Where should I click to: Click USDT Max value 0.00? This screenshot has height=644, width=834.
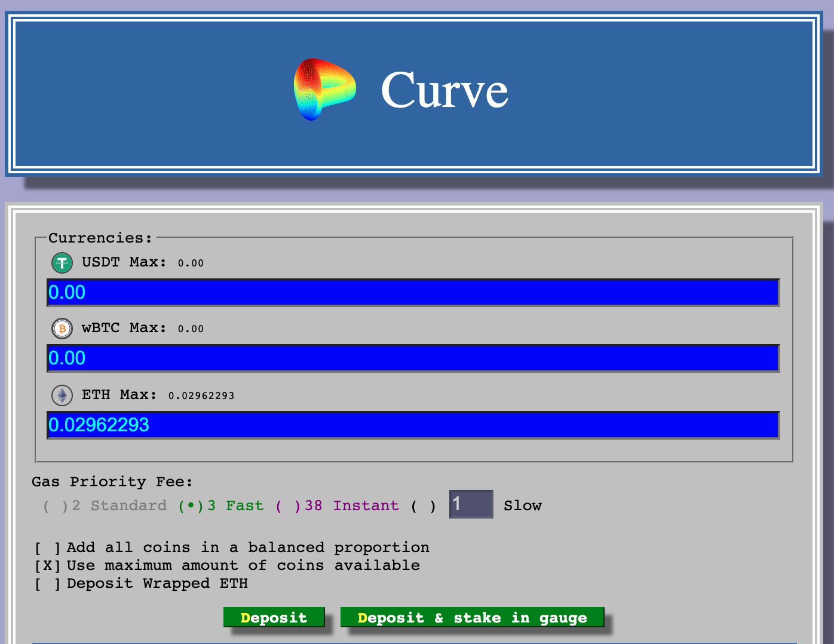[x=191, y=263]
